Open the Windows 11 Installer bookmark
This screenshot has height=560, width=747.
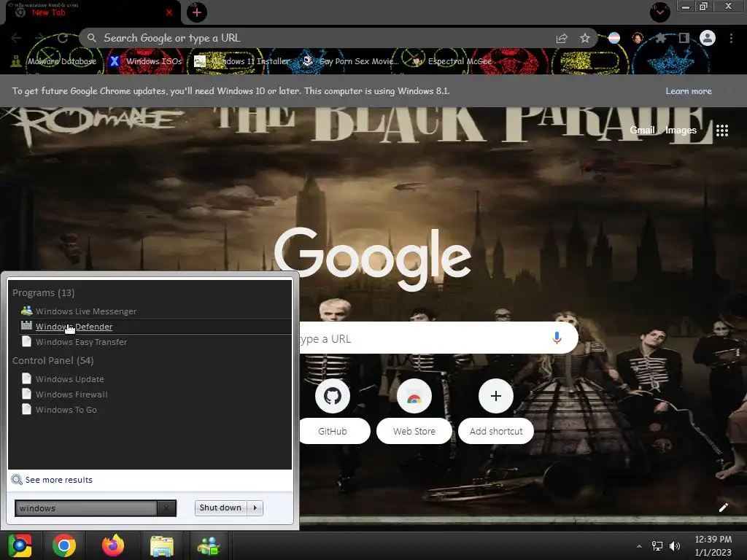click(242, 61)
